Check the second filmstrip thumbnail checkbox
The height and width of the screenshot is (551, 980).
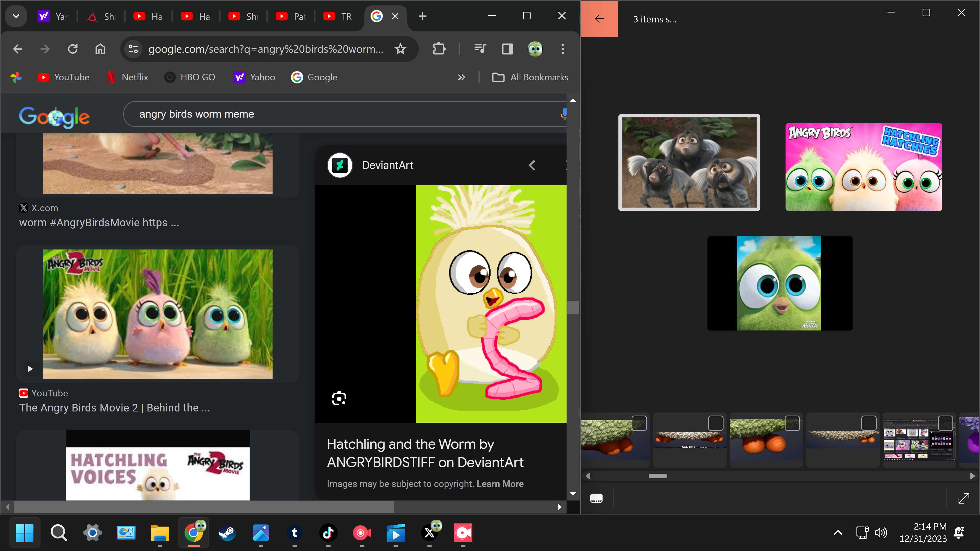tap(716, 423)
